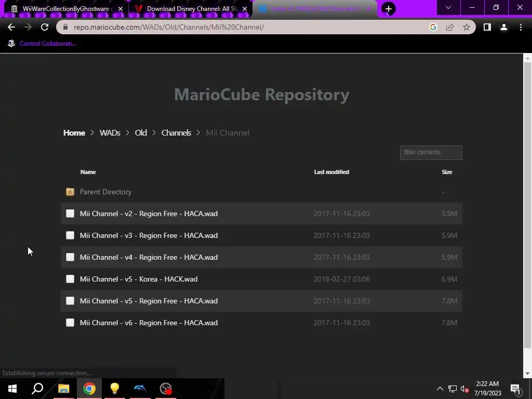The image size is (532, 399).
Task: Reload the page with the refresh icon
Action: [45, 27]
